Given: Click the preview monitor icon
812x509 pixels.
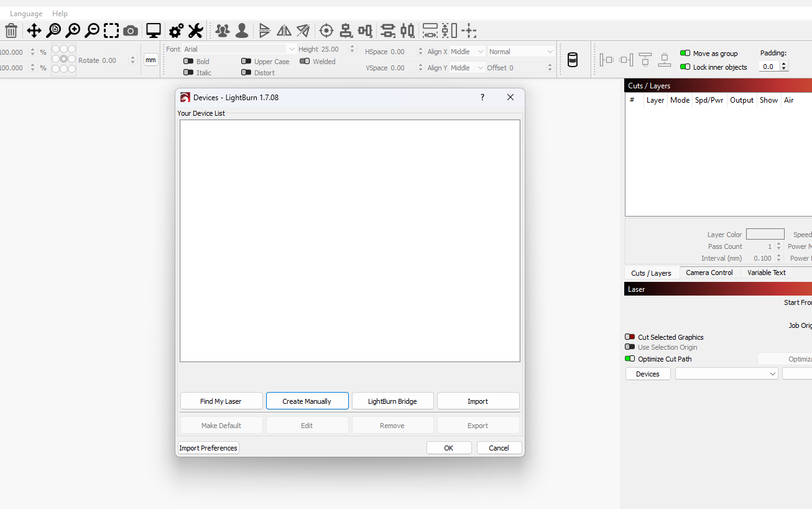Looking at the screenshot, I should point(153,30).
